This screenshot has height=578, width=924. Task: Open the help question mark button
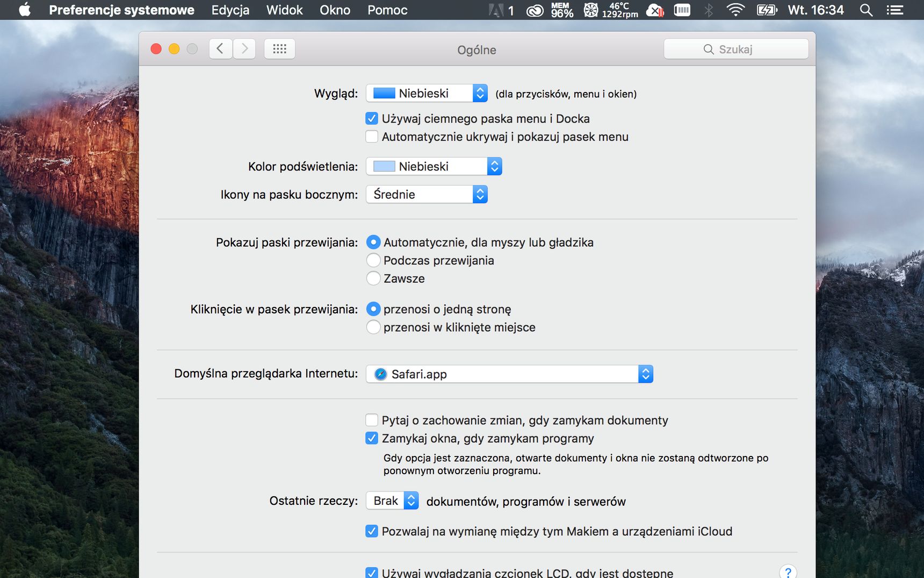pos(788,572)
